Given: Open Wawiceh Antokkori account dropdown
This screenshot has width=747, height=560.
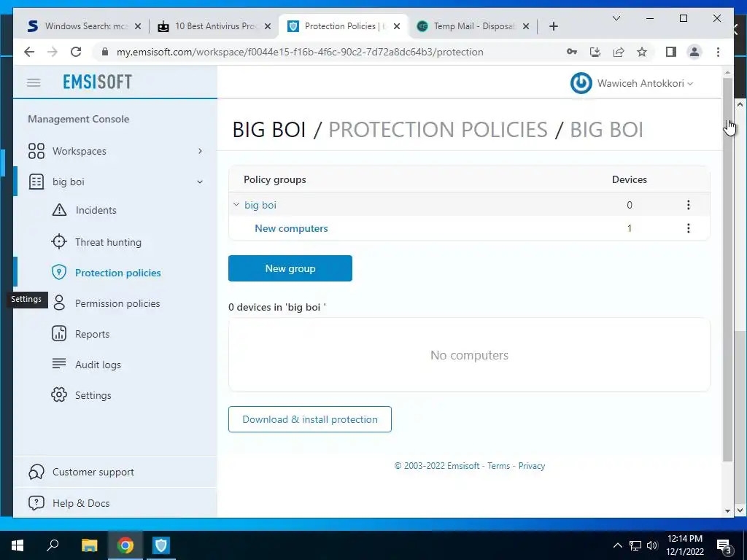Looking at the screenshot, I should click(645, 83).
